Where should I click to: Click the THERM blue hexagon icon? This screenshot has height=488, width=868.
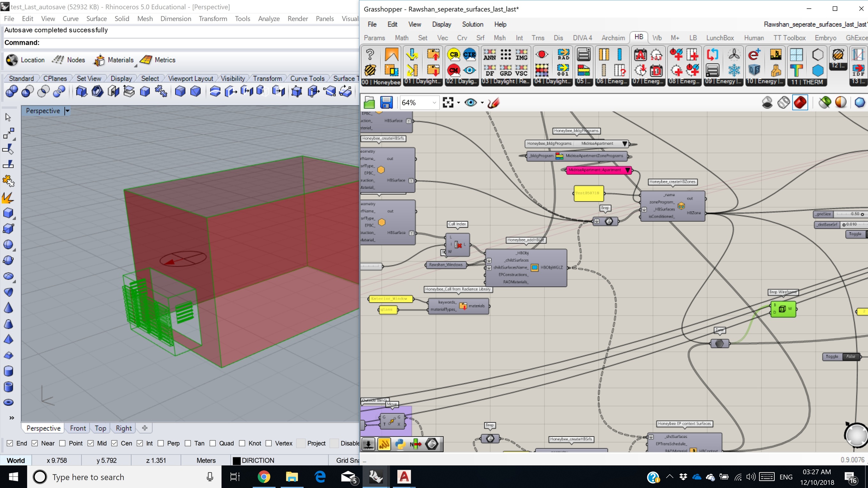pos(817,70)
